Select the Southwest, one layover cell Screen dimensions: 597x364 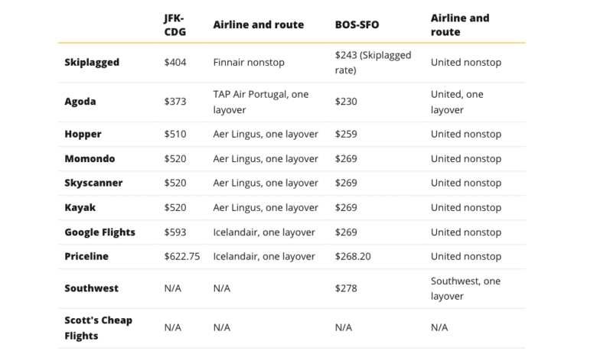[x=465, y=288]
